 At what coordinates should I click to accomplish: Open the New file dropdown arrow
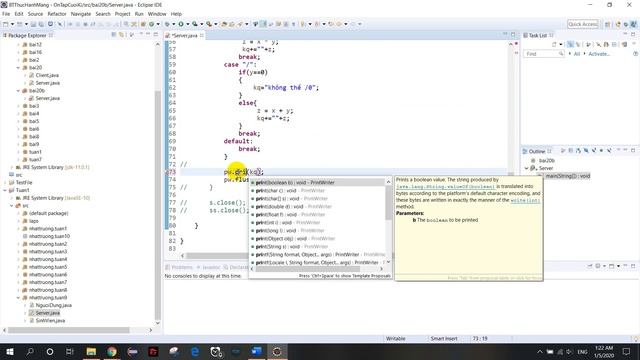12,24
